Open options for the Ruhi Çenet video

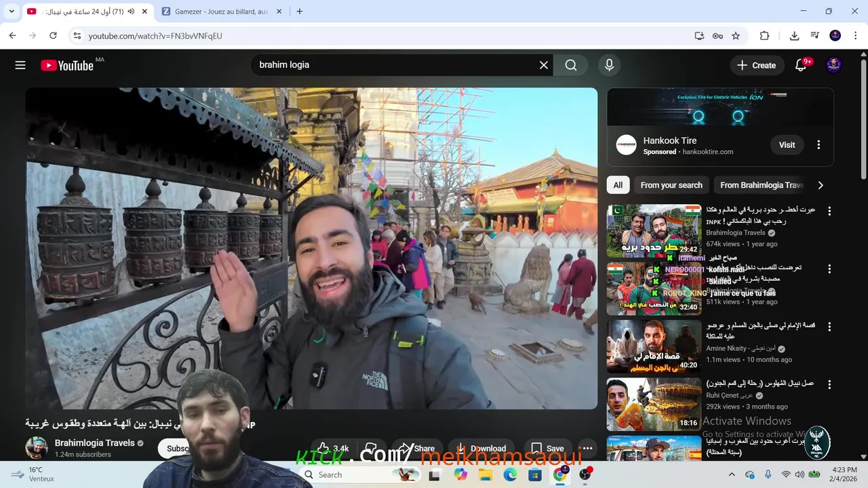coord(829,384)
